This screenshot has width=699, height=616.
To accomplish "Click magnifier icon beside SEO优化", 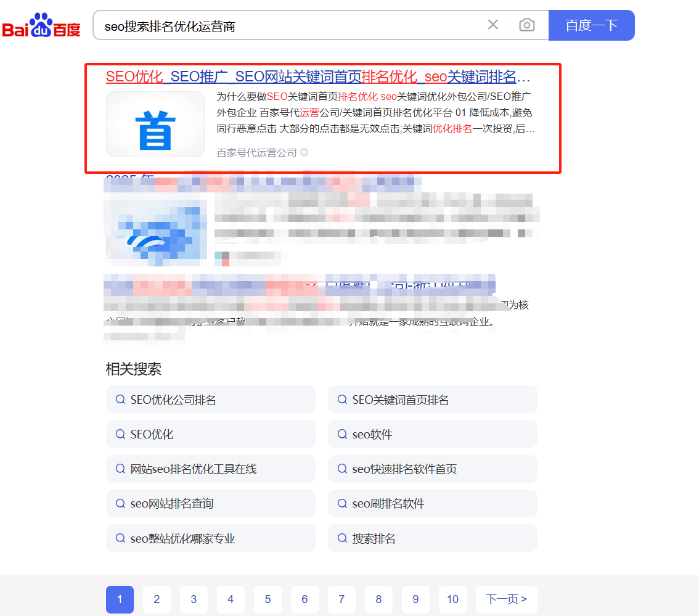I will pos(120,434).
